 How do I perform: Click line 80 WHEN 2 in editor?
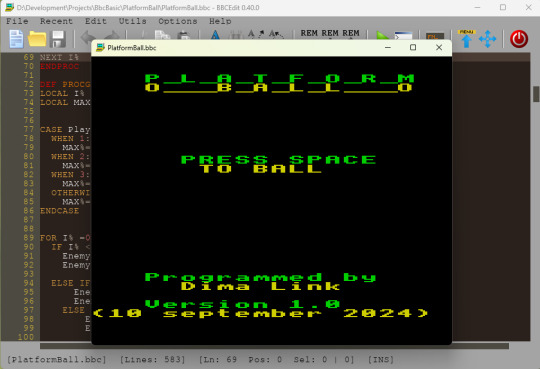click(71, 156)
